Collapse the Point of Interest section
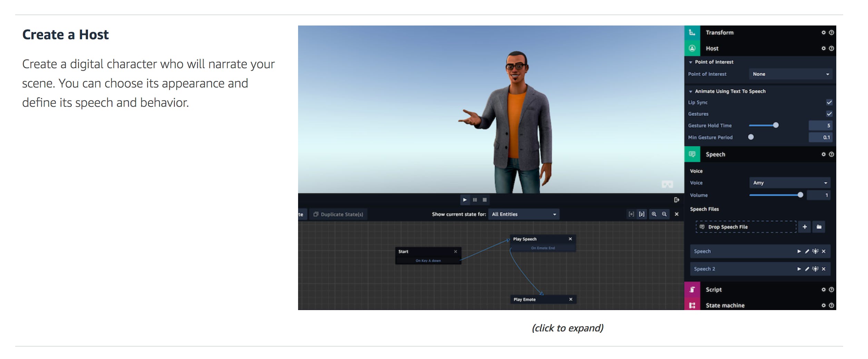This screenshot has height=359, width=868. [691, 62]
